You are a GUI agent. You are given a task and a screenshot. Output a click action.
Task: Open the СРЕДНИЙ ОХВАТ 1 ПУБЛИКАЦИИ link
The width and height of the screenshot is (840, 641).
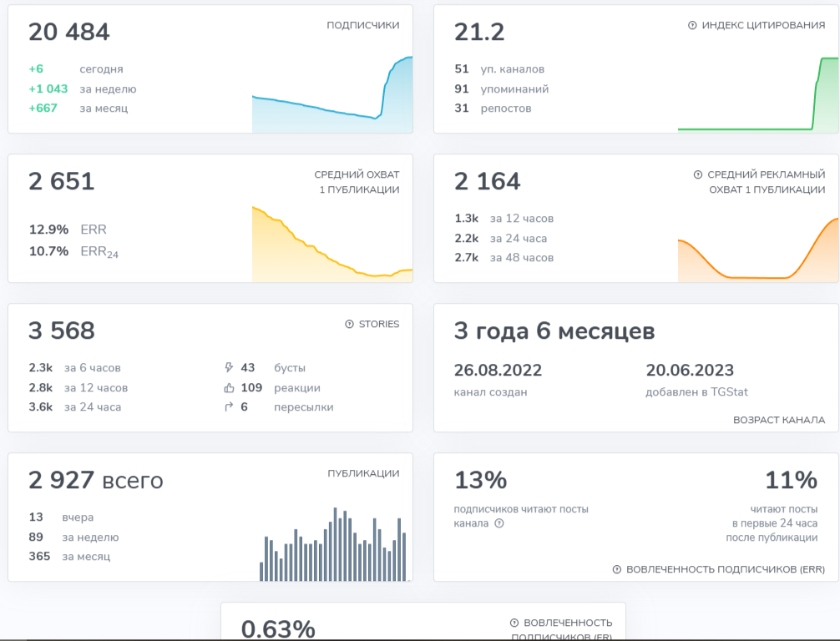357,182
